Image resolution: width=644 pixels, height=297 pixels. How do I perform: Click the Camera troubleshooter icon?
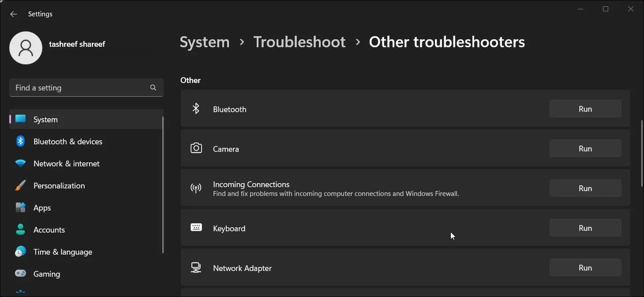pos(196,148)
